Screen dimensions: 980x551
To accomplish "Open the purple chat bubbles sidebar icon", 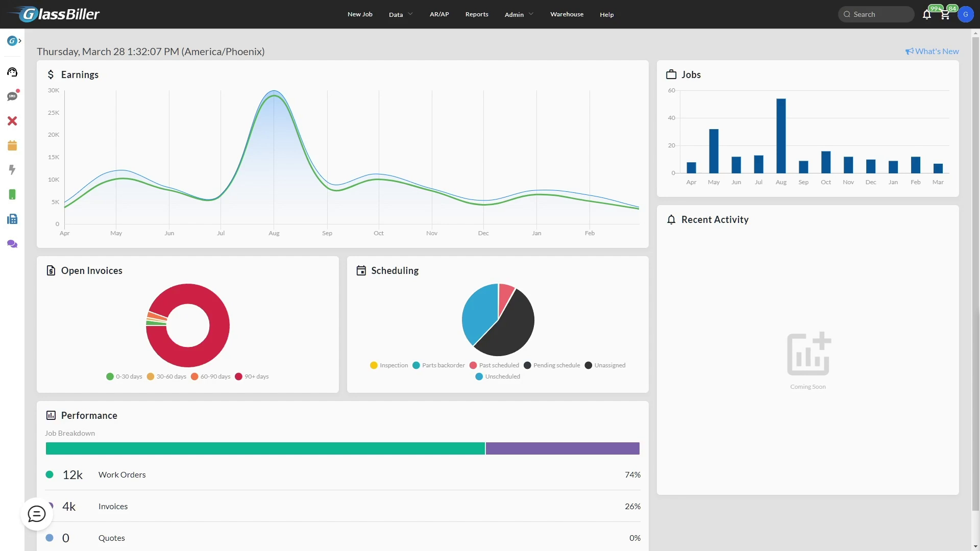I will pos(12,244).
